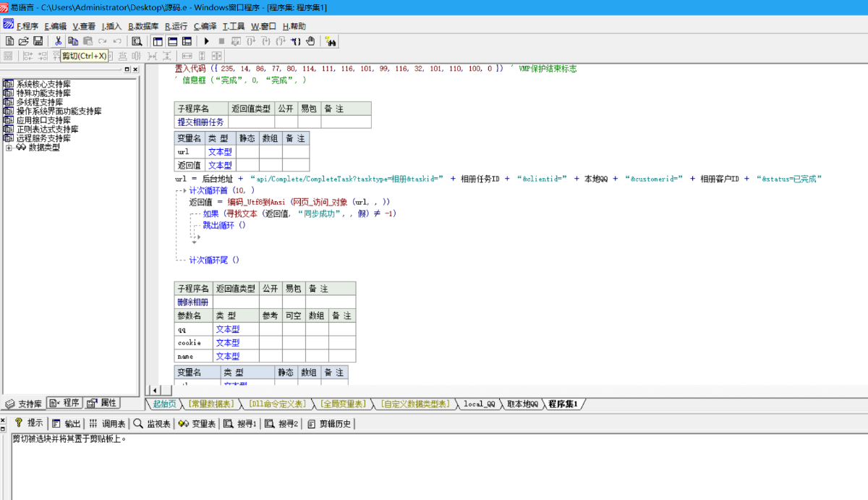Select 系统核心支持库 in library tree

coord(43,84)
